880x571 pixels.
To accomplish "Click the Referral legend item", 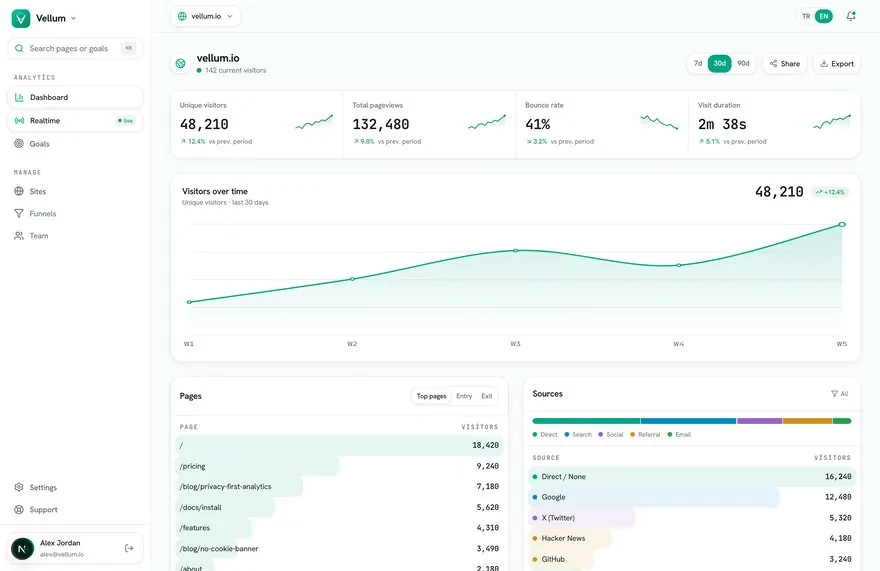I will pos(645,435).
